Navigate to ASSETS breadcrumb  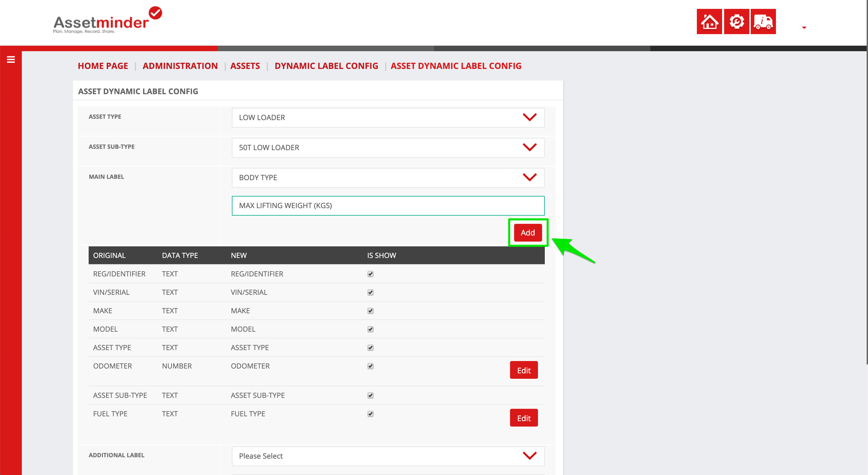point(245,66)
